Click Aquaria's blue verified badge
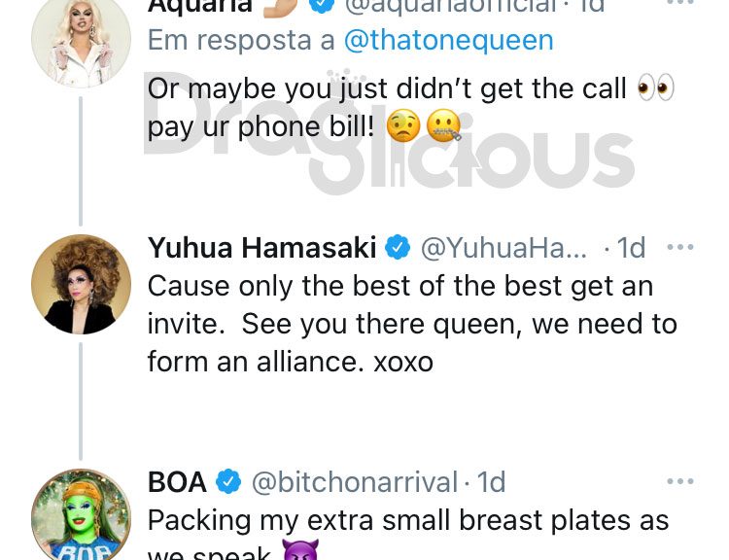This screenshot has width=729, height=560. click(x=322, y=5)
